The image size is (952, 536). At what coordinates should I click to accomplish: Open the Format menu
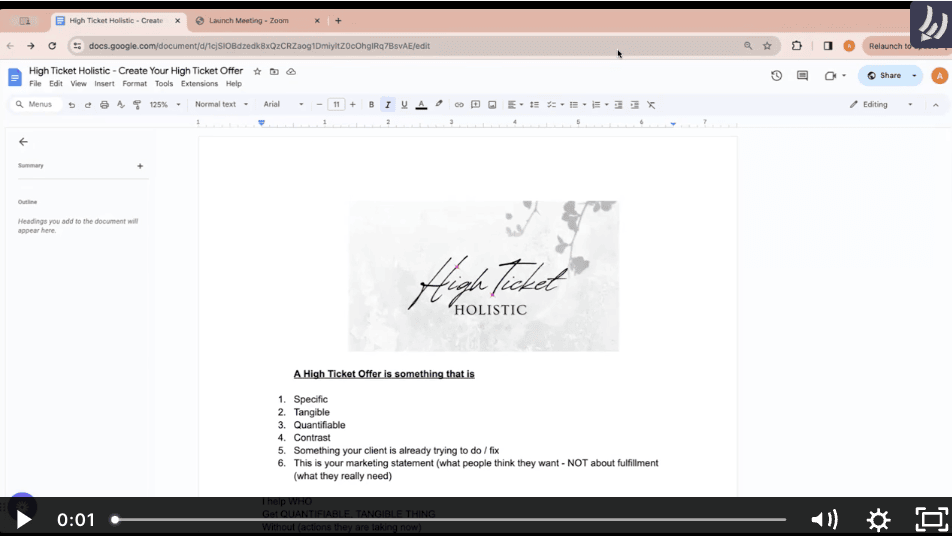(134, 84)
